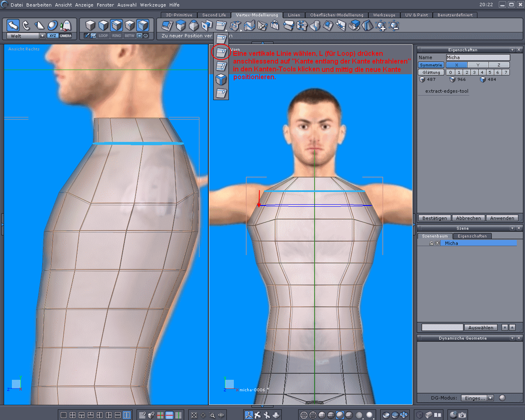Select symmetry axis Y

click(x=478, y=65)
